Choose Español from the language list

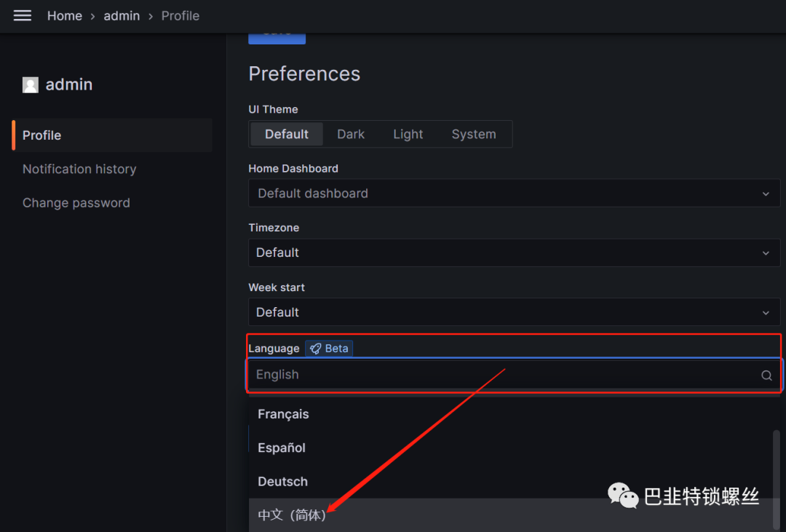[x=282, y=448]
